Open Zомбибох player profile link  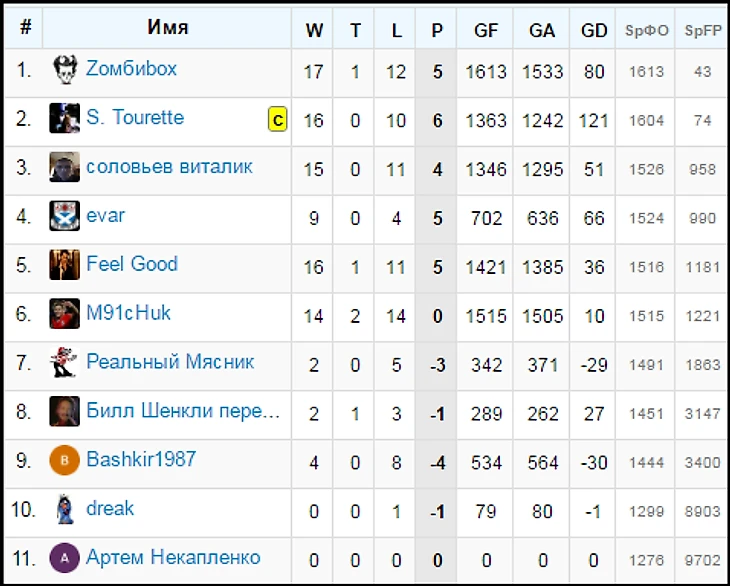pyautogui.click(x=131, y=69)
